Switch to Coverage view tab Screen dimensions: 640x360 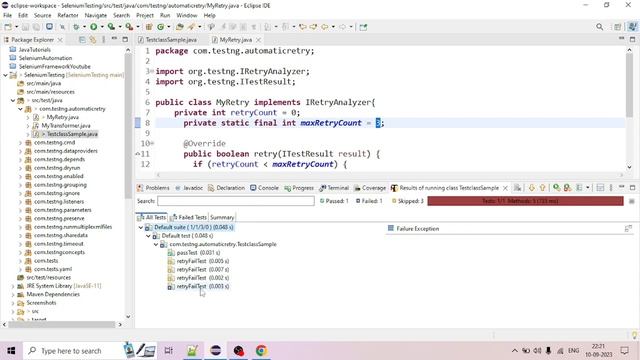click(370, 188)
